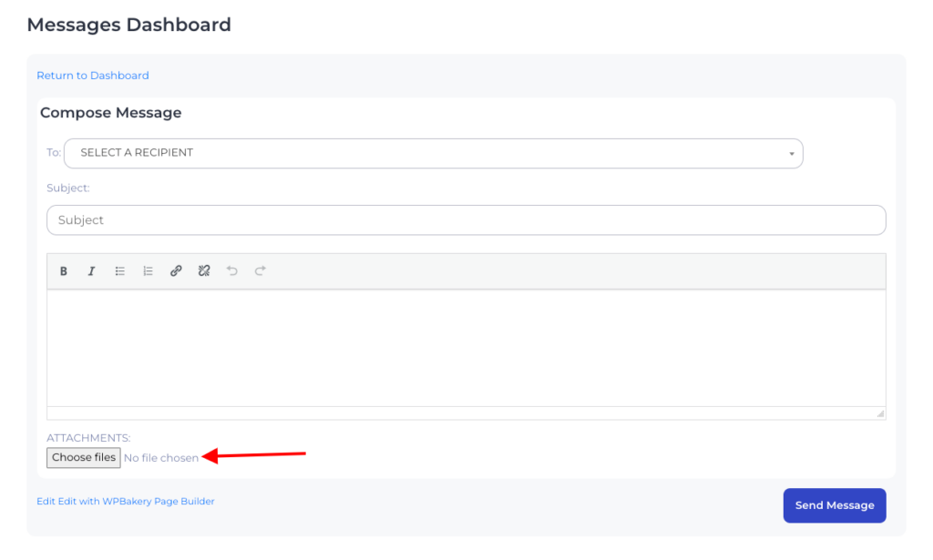Click the insert link icon

pos(176,270)
